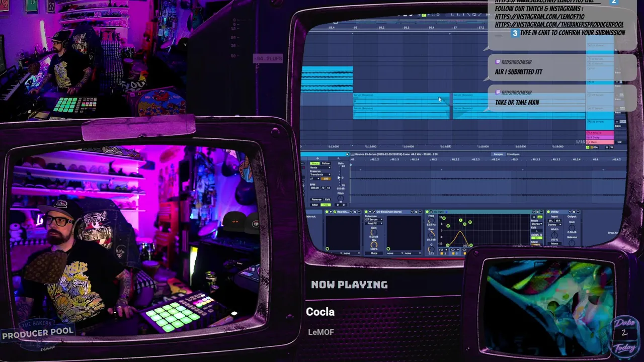Toggle the Follow button in clip view
This screenshot has height=362, width=644.
point(326,163)
